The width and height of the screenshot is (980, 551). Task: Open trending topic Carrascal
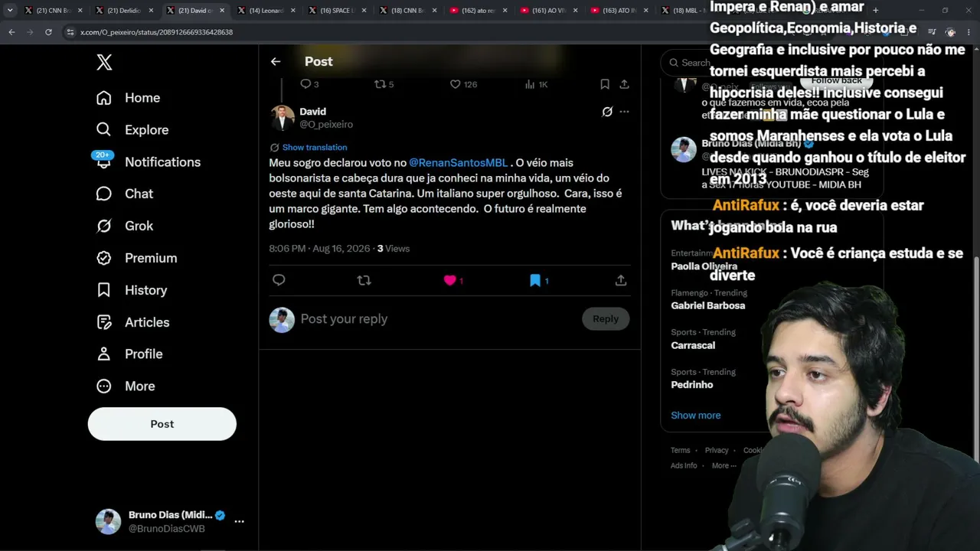(693, 345)
